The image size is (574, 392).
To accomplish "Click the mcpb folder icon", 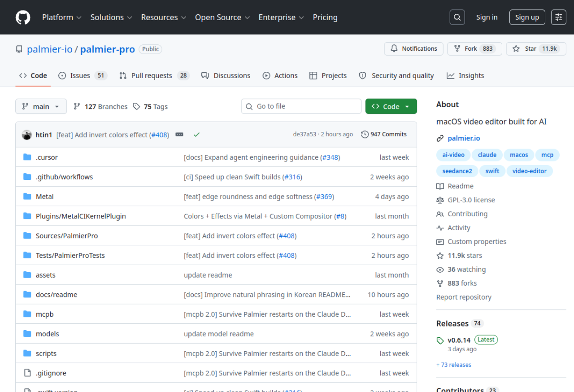I will [x=27, y=314].
